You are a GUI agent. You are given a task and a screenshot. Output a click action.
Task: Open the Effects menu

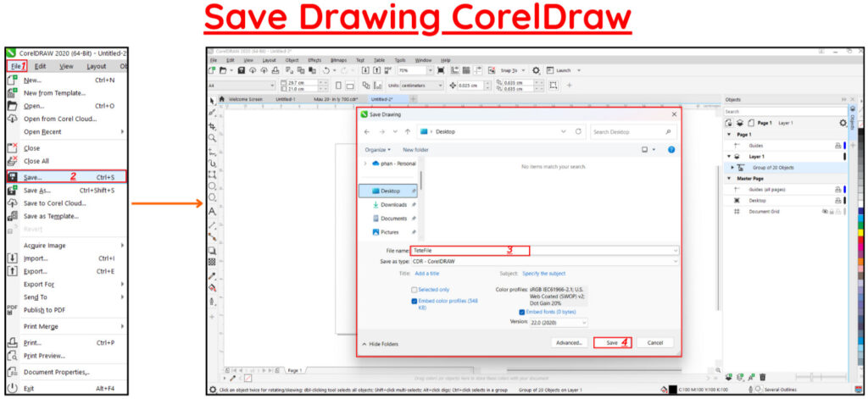click(314, 60)
